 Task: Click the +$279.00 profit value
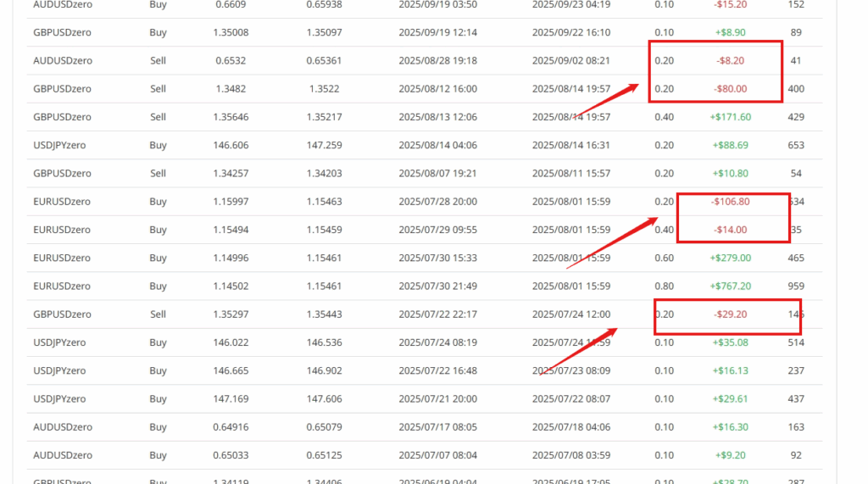[730, 258]
